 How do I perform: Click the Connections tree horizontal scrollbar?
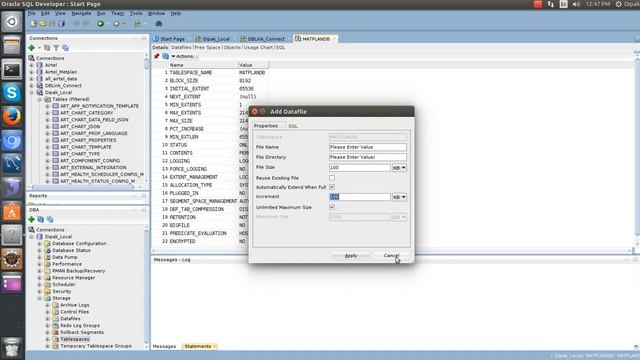coord(83,187)
